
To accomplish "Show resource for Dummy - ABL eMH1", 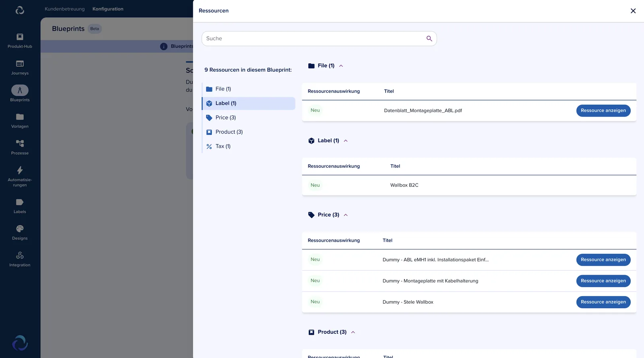I will (x=603, y=260).
